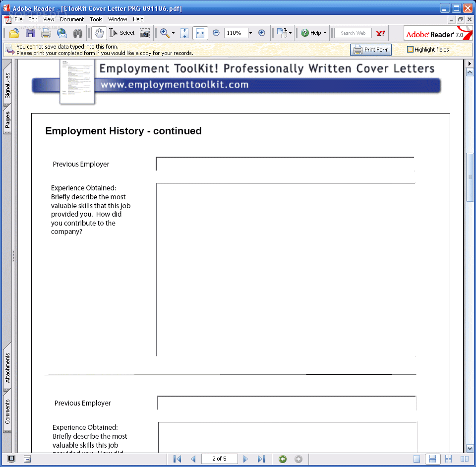Restore the document window in menu bar
The image size is (476, 467).
(x=460, y=19)
